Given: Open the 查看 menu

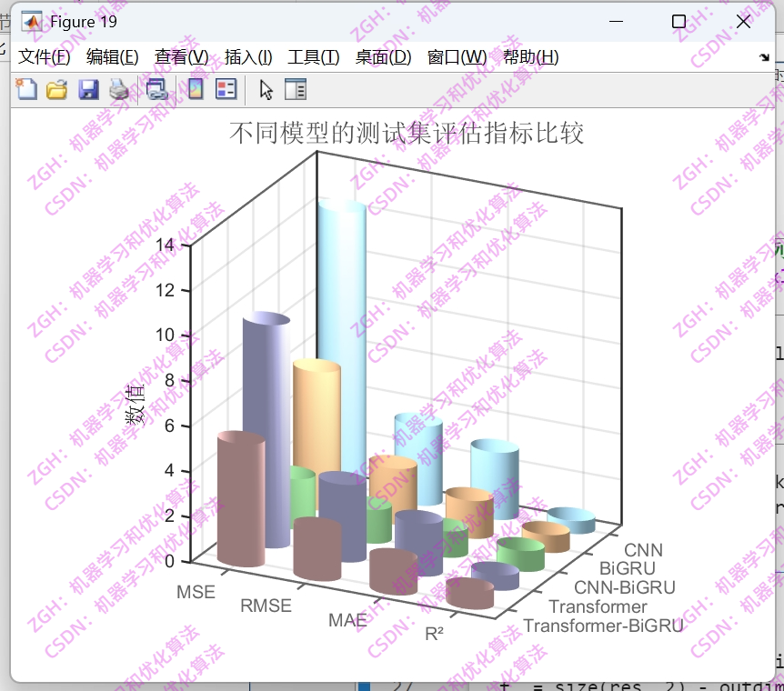Looking at the screenshot, I should coord(180,56).
